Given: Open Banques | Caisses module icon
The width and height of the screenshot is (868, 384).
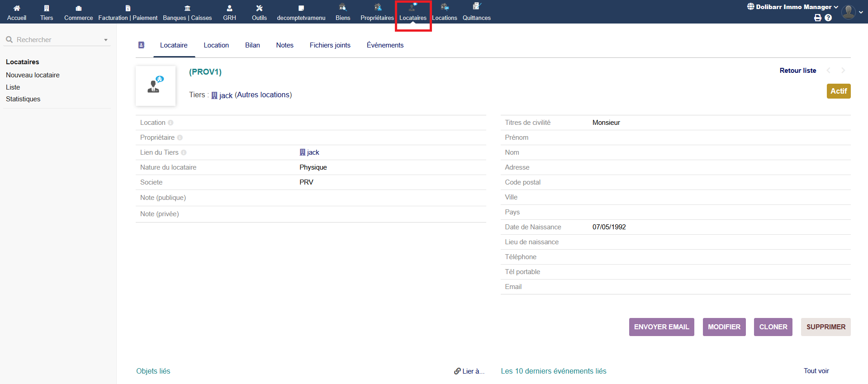Looking at the screenshot, I should [187, 8].
